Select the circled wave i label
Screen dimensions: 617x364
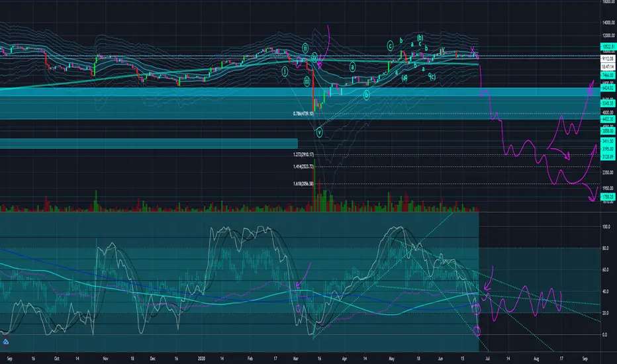(x=285, y=71)
